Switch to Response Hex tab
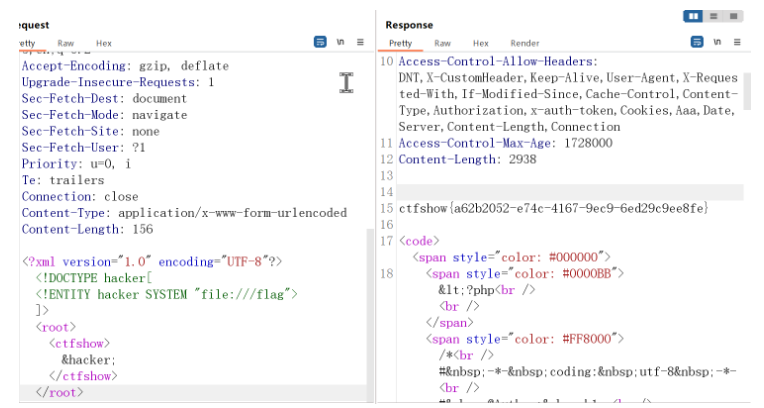The width and height of the screenshot is (764, 408). pos(480,43)
